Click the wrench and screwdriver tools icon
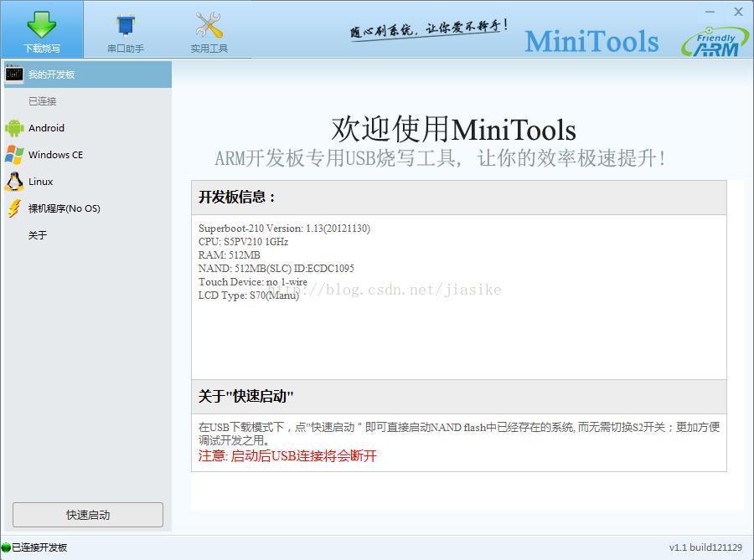The height and width of the screenshot is (560, 754). 209,25
